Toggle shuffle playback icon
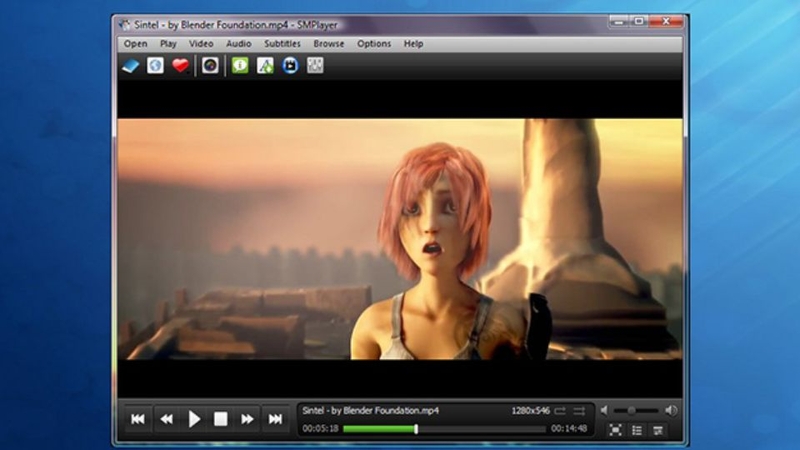The width and height of the screenshot is (800, 450). [579, 411]
